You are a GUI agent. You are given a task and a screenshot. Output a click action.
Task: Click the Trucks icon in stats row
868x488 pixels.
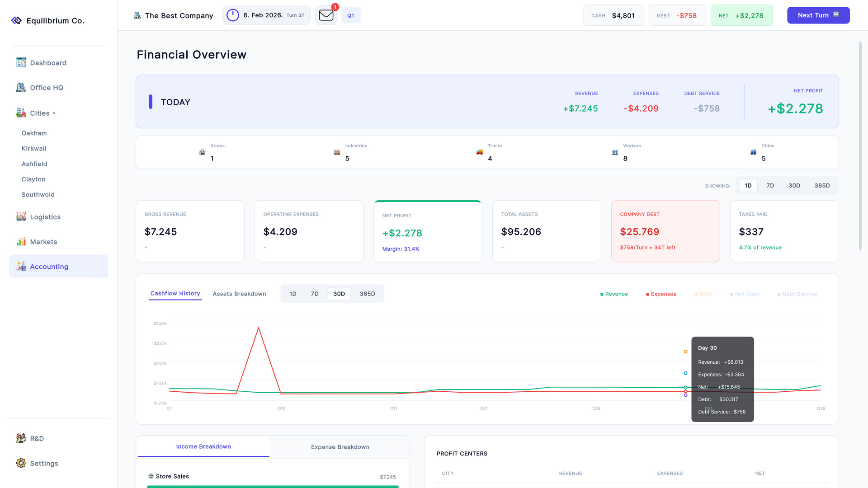coord(480,152)
